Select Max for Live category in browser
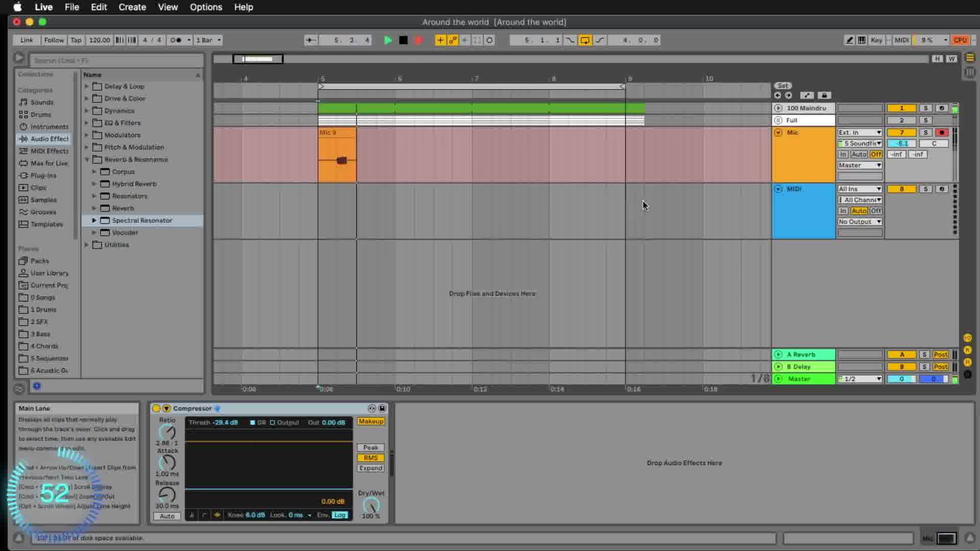This screenshot has height=551, width=980. tap(43, 163)
